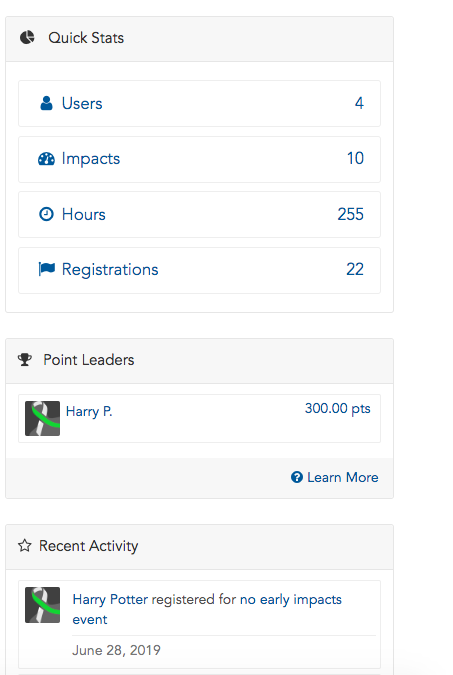Open Harry P. leader profile
453x675 pixels.
[x=89, y=411]
